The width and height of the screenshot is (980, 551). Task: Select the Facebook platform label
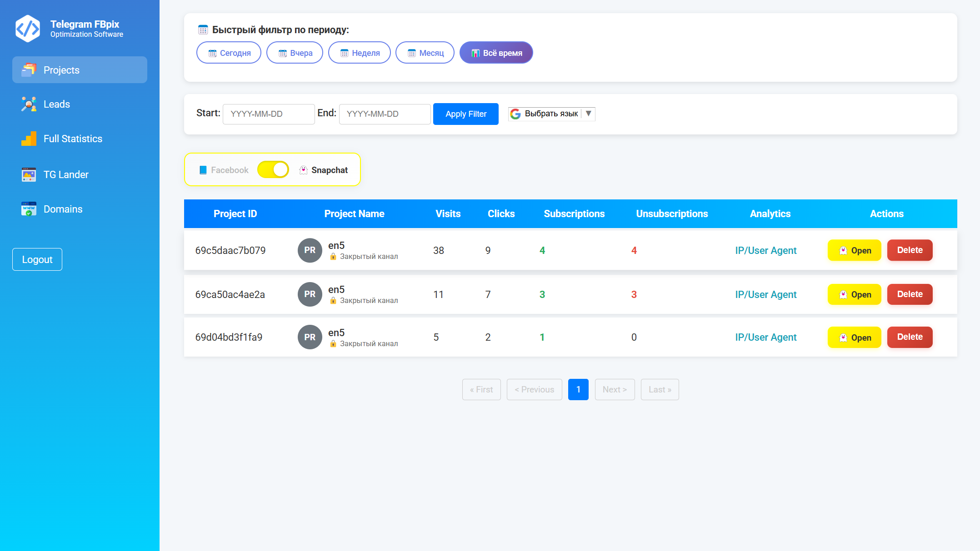click(x=230, y=170)
